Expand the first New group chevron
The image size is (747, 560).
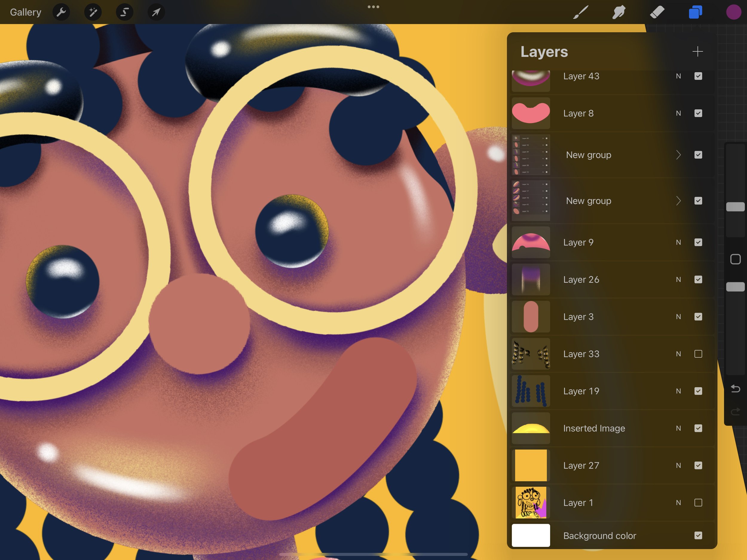(x=679, y=155)
